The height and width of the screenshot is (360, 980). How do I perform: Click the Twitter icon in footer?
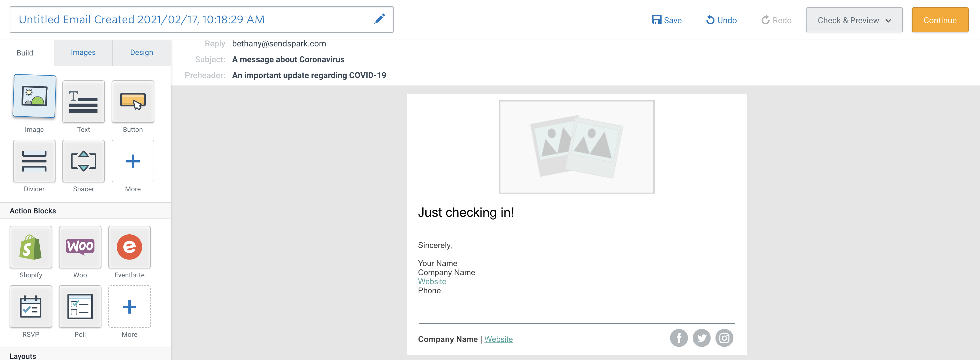pos(701,338)
